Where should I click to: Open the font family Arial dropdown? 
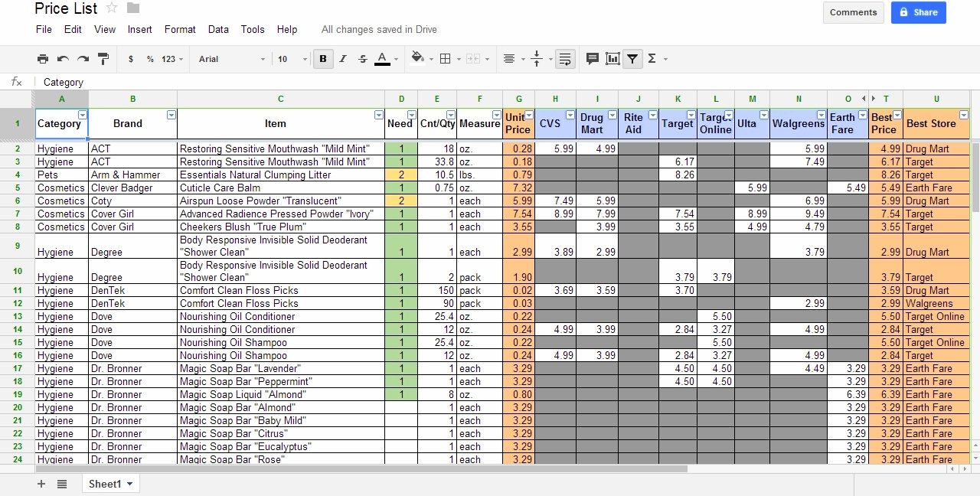[232, 59]
